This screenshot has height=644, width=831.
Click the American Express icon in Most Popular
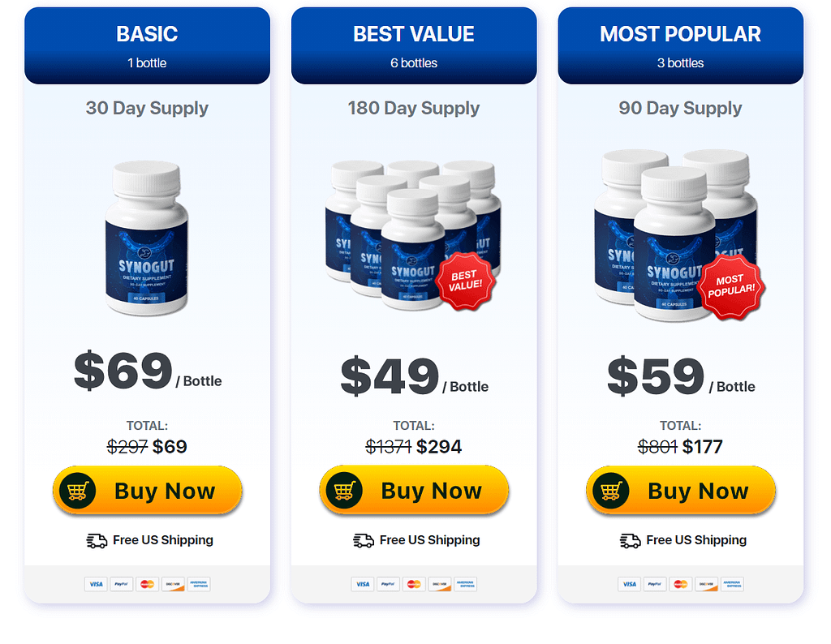pyautogui.click(x=732, y=584)
